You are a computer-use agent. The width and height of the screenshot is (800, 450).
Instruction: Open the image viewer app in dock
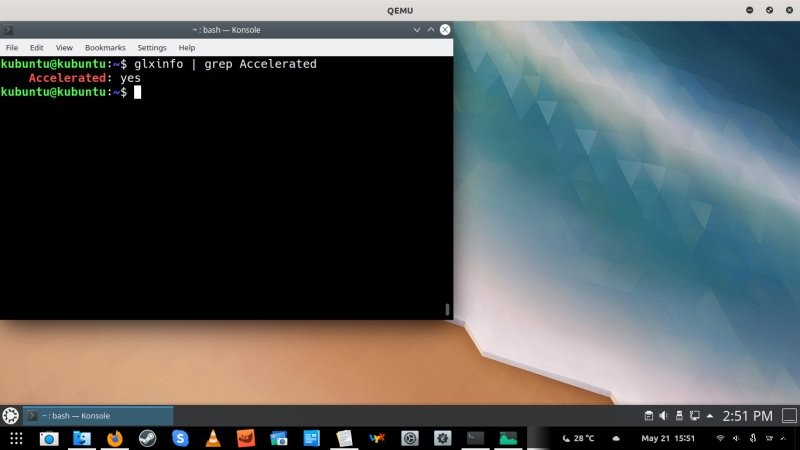(x=279, y=438)
